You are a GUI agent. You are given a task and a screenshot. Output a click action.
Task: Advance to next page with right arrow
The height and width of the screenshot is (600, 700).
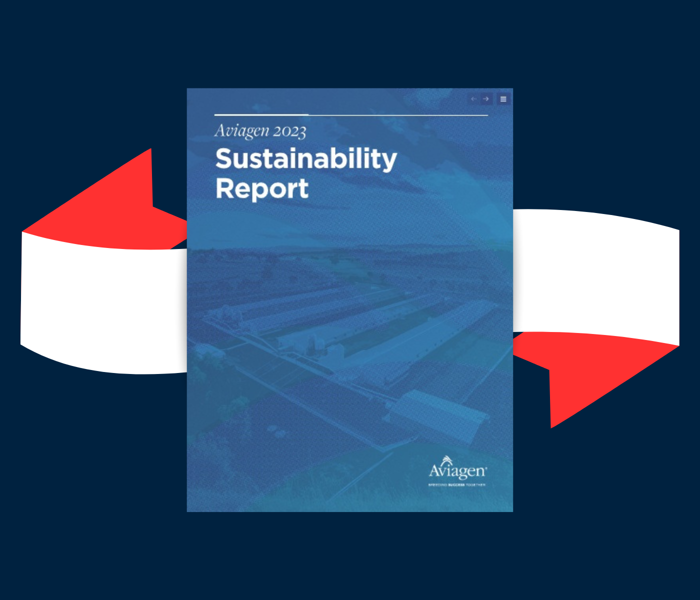click(486, 99)
